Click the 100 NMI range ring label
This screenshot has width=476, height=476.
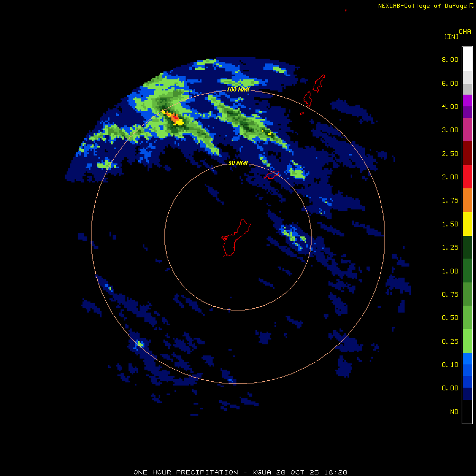coord(238,89)
